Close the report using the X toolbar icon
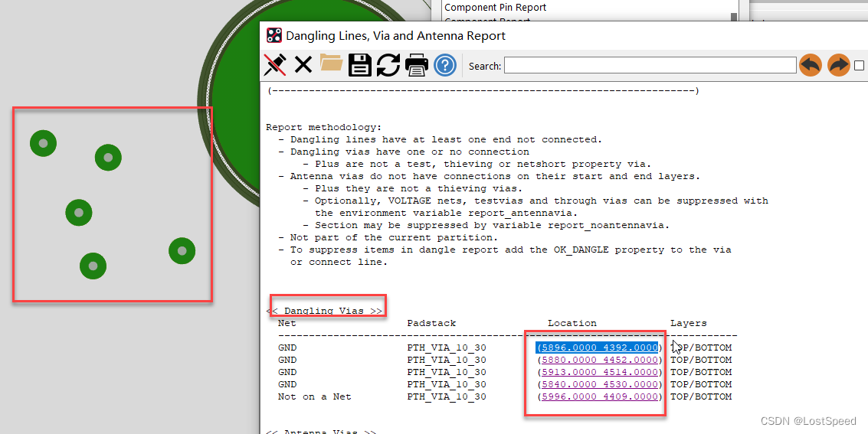 point(303,65)
